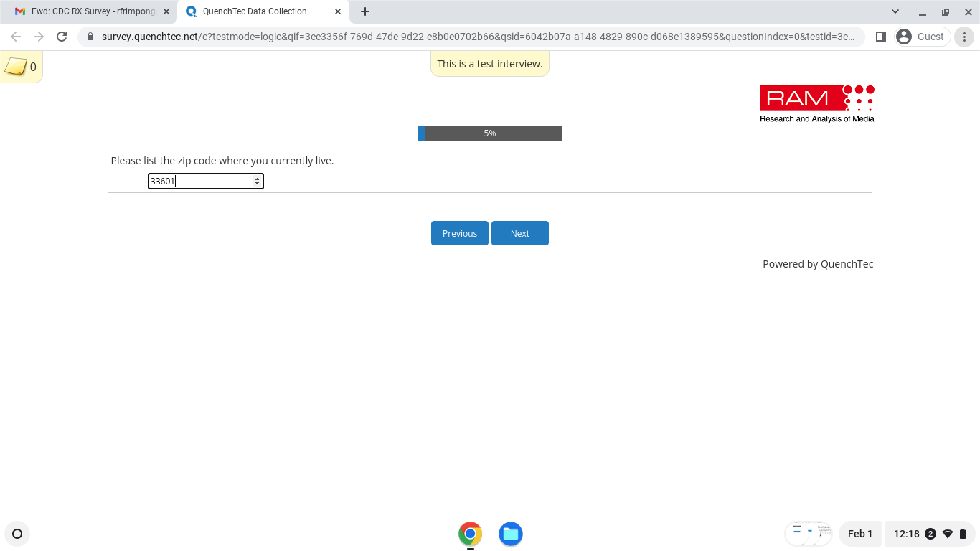Expand the tab search dropdown
980x551 pixels.
895,11
